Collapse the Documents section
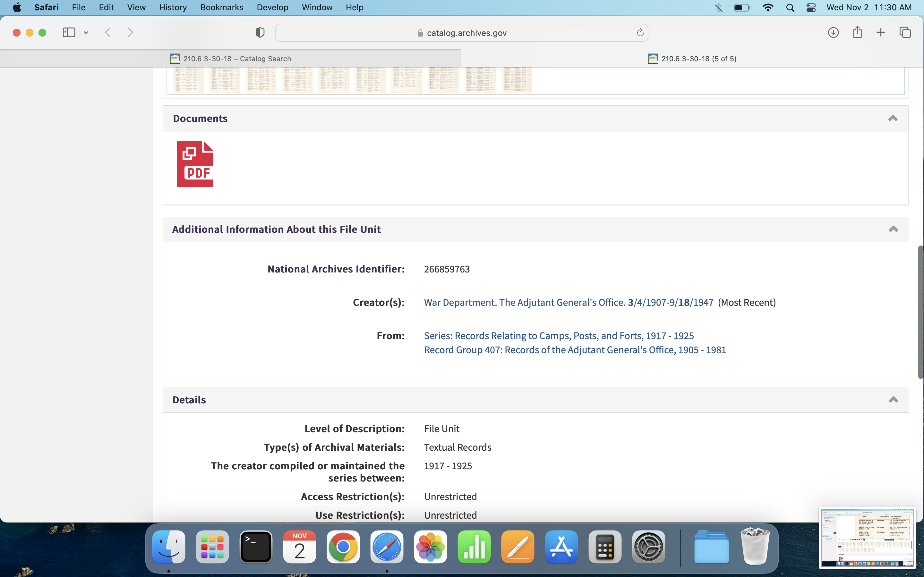 (x=892, y=118)
